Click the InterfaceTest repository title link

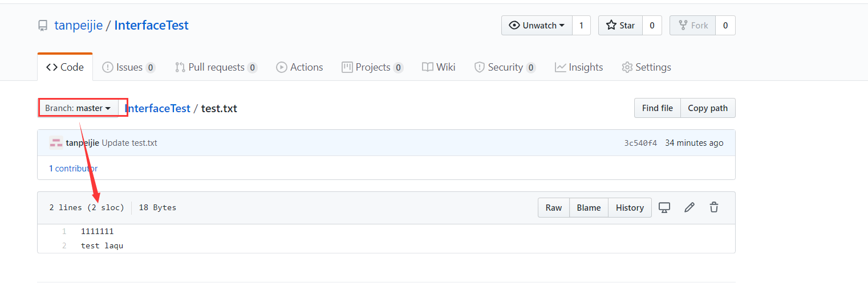coord(151,26)
